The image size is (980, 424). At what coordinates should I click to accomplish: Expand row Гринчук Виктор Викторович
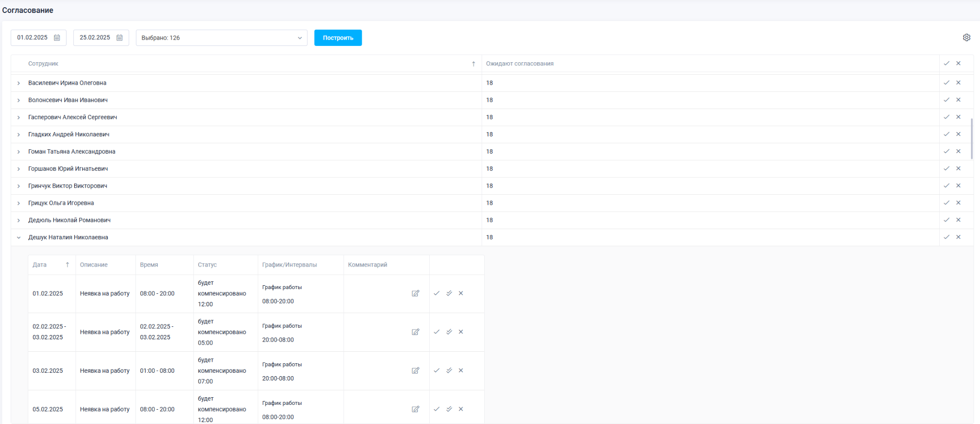point(19,186)
